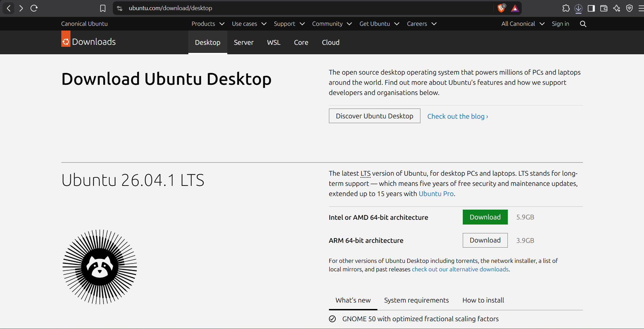The width and height of the screenshot is (644, 329).
Task: Open the Get Ubuntu dropdown
Action: pos(379,24)
